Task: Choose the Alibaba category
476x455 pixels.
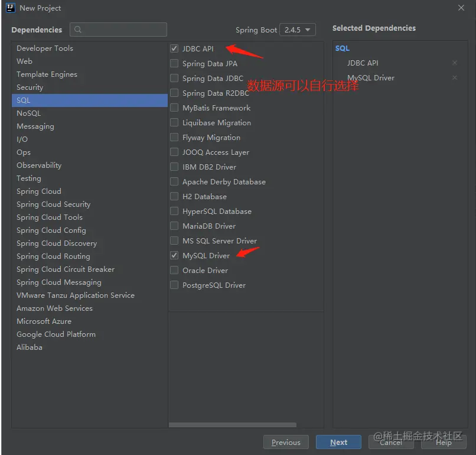Action: (x=90, y=347)
